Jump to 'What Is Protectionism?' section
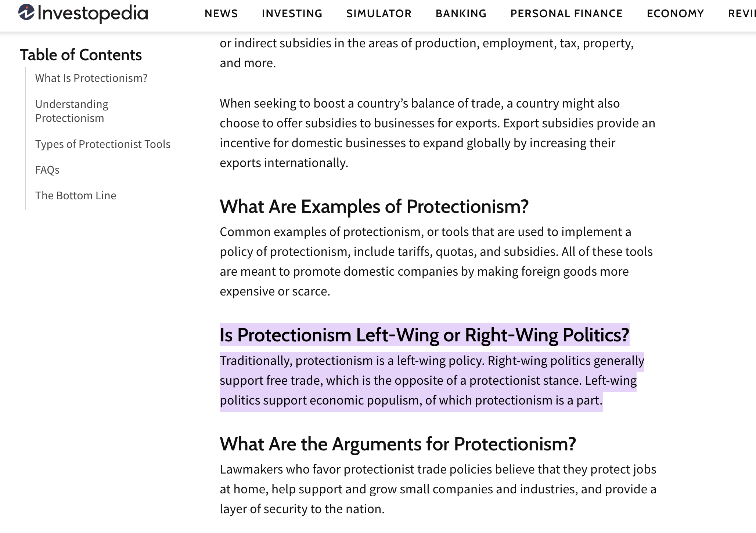Screen dimensions: 756x533 [91, 78]
